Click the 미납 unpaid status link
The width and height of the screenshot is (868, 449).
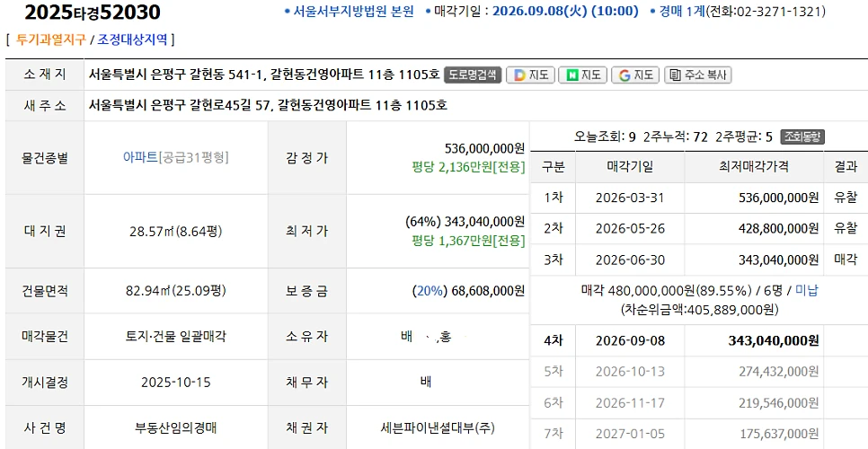tap(806, 290)
